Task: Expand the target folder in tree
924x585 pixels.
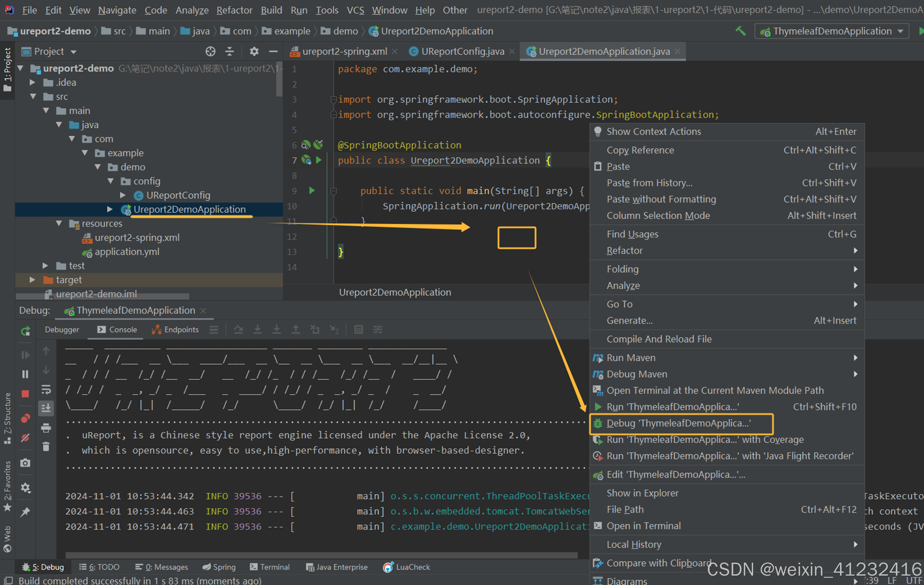Action: [x=33, y=280]
